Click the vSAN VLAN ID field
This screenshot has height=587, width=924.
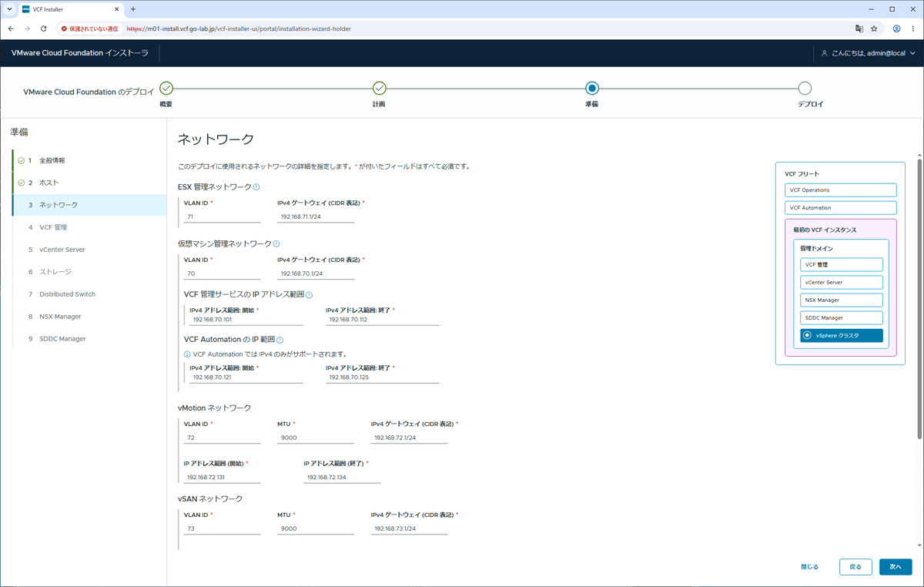(x=222, y=528)
